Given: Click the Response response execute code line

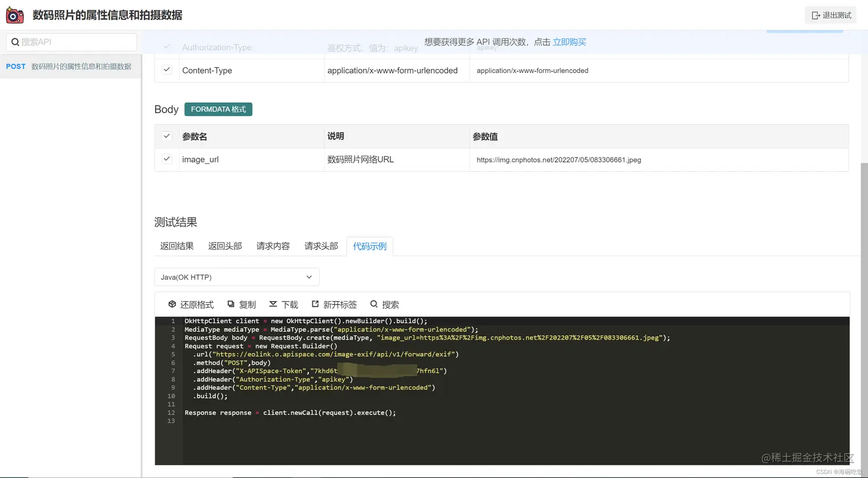Looking at the screenshot, I should pyautogui.click(x=290, y=413).
